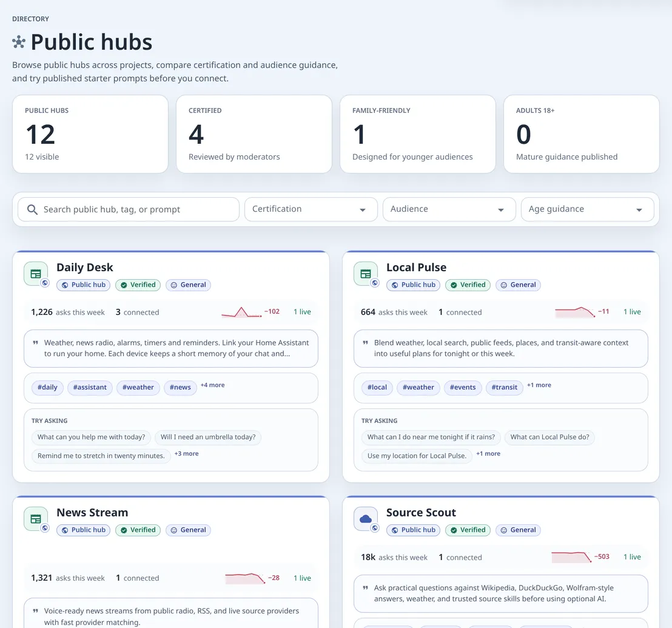
Task: Click the Verified badge on Daily Desk
Action: coord(138,285)
